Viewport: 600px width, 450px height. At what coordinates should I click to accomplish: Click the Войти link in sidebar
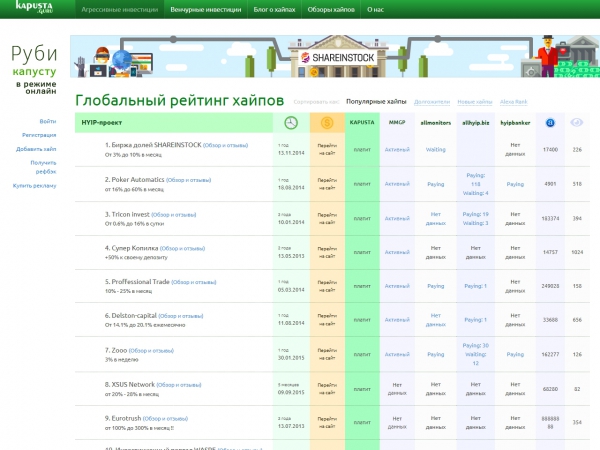[x=48, y=121]
